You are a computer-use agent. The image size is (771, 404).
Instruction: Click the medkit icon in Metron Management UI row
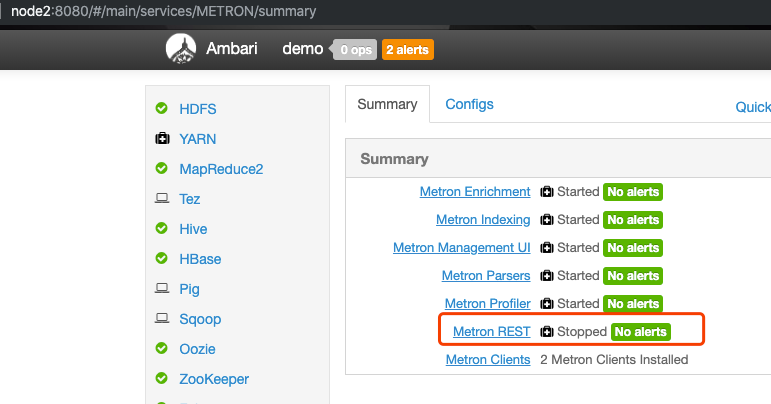547,248
